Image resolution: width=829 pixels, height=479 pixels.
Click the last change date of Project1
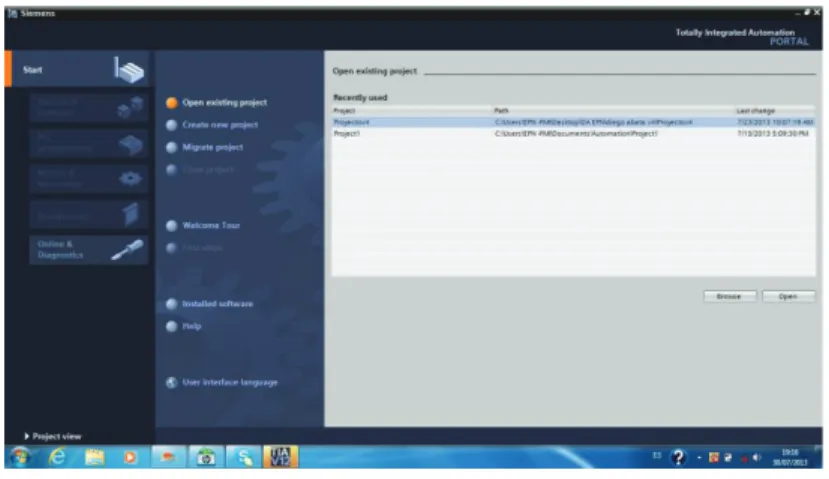click(x=773, y=134)
